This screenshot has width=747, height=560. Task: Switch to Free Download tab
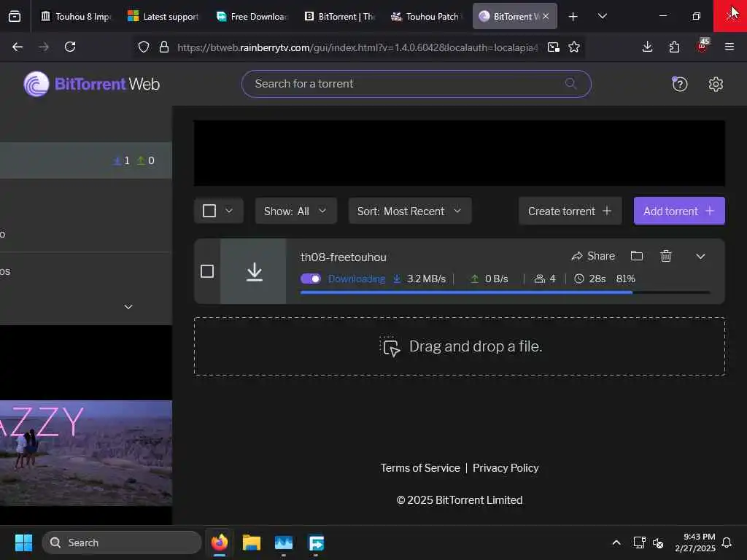(x=252, y=17)
